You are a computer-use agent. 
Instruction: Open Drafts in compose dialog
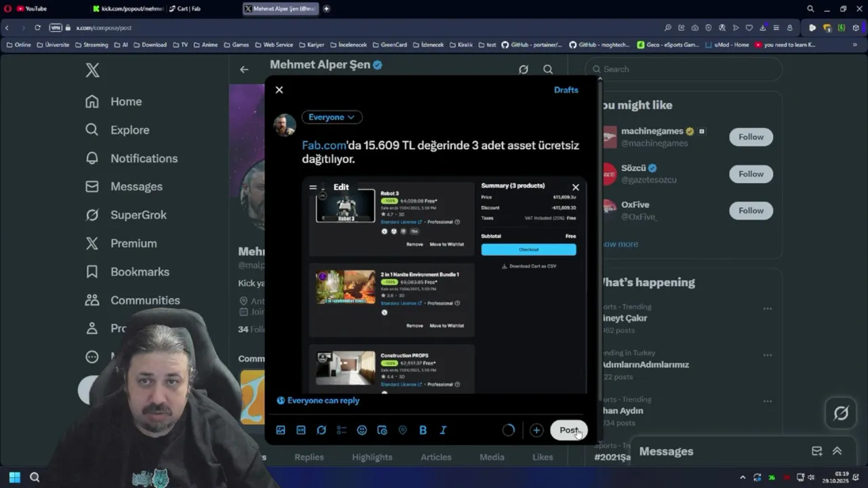coord(566,89)
